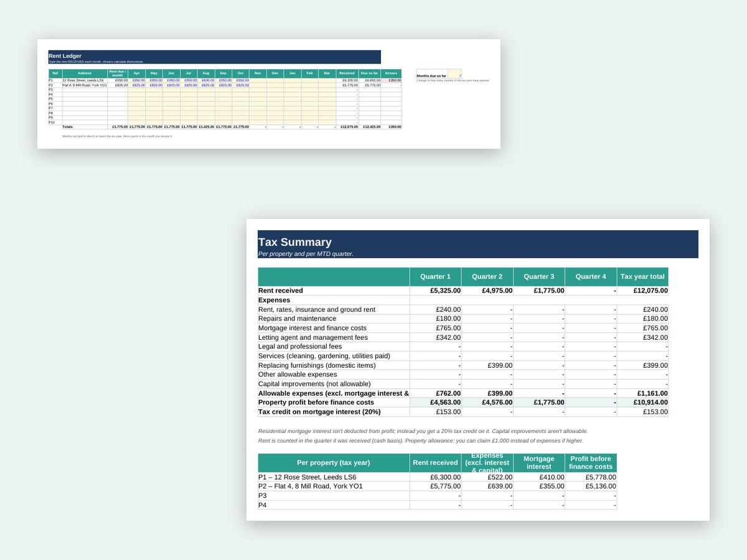Click the Profit before finance costs column header
This screenshot has width=747, height=560.
(591, 463)
